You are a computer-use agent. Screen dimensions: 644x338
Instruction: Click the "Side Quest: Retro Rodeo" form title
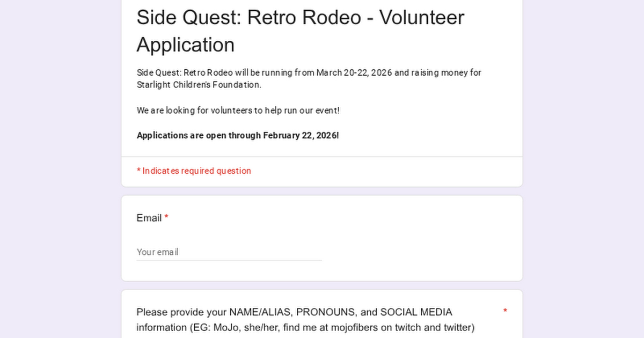(248, 18)
